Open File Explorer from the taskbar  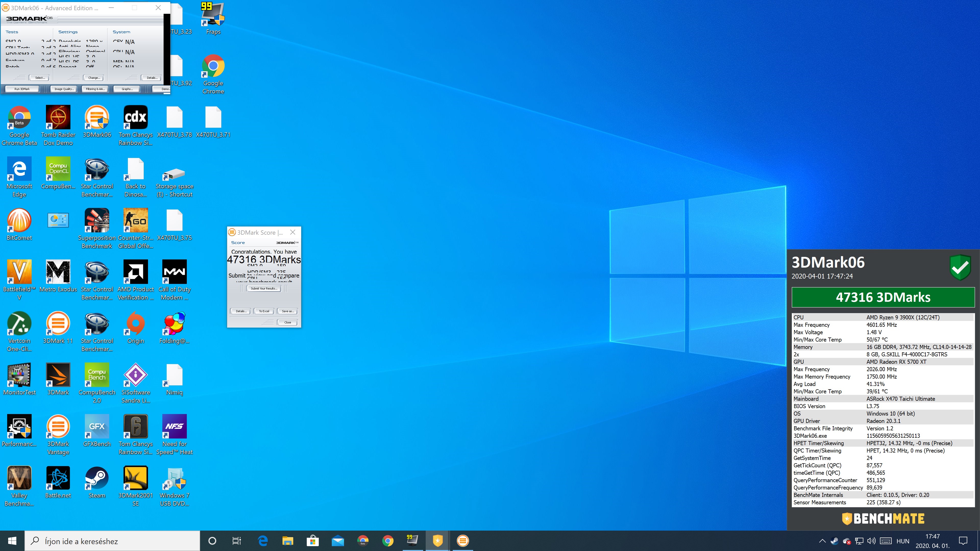288,541
